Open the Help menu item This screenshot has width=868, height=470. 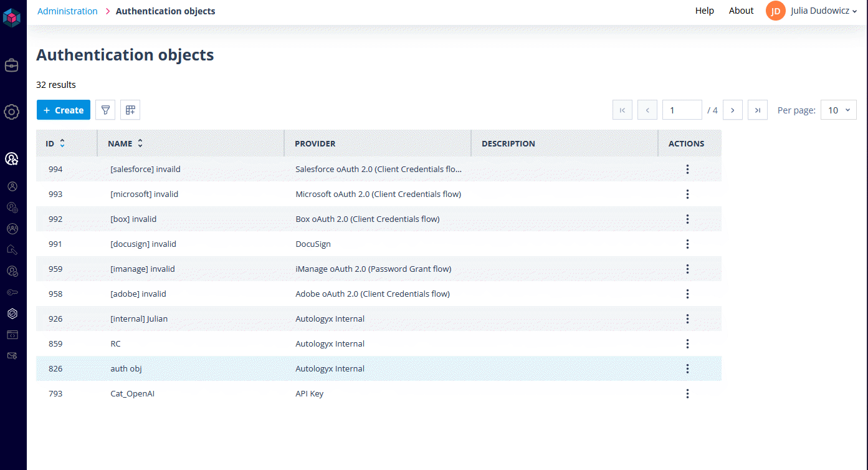pos(705,11)
